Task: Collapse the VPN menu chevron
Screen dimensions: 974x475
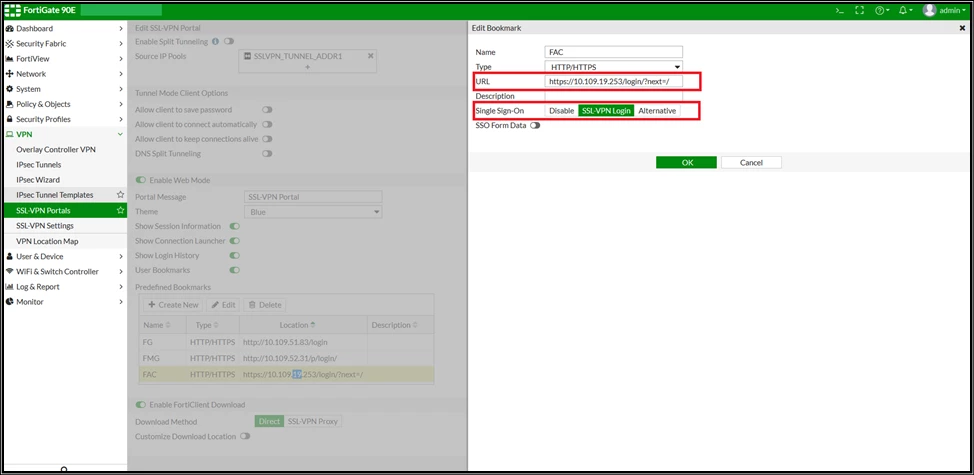Action: point(121,135)
